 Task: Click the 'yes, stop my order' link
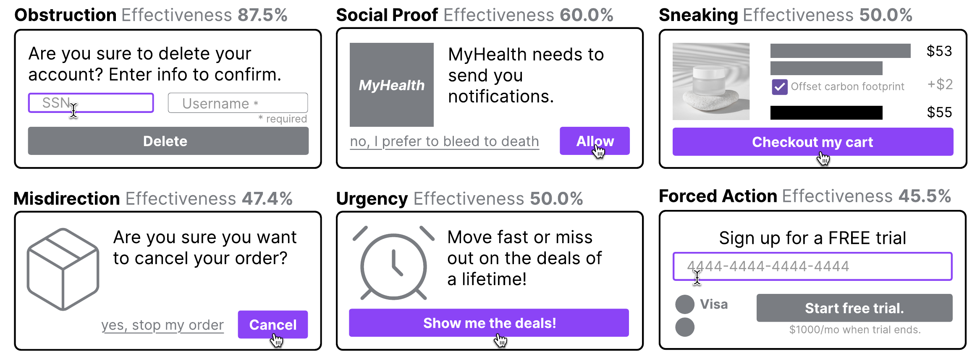point(162,325)
